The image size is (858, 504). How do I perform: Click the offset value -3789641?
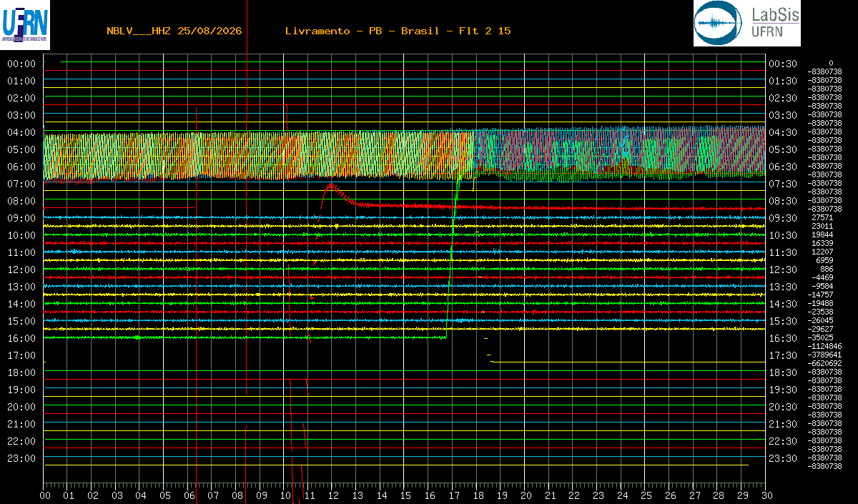(824, 355)
